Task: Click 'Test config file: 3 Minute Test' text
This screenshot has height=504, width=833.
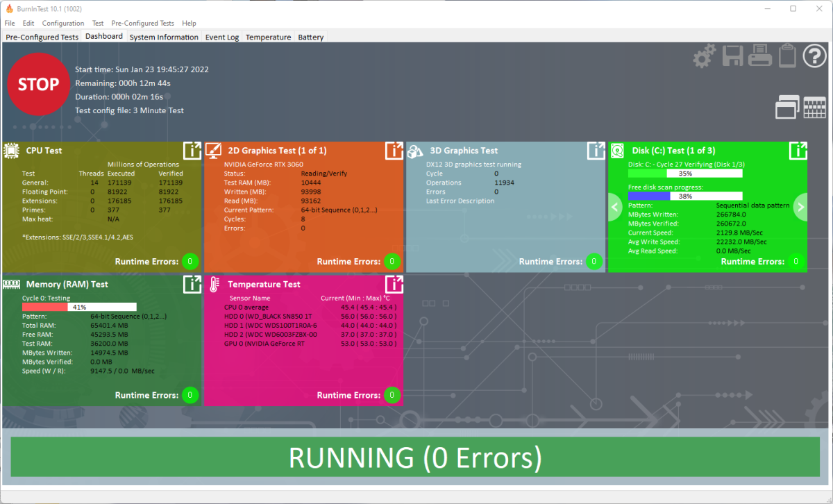Action: 129,110
